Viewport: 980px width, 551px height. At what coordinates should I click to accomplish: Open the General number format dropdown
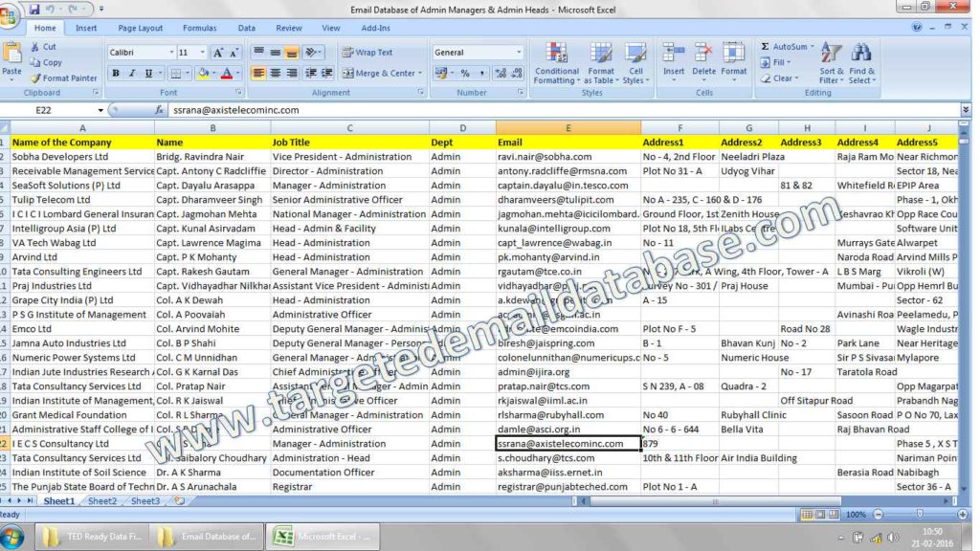pyautogui.click(x=518, y=53)
